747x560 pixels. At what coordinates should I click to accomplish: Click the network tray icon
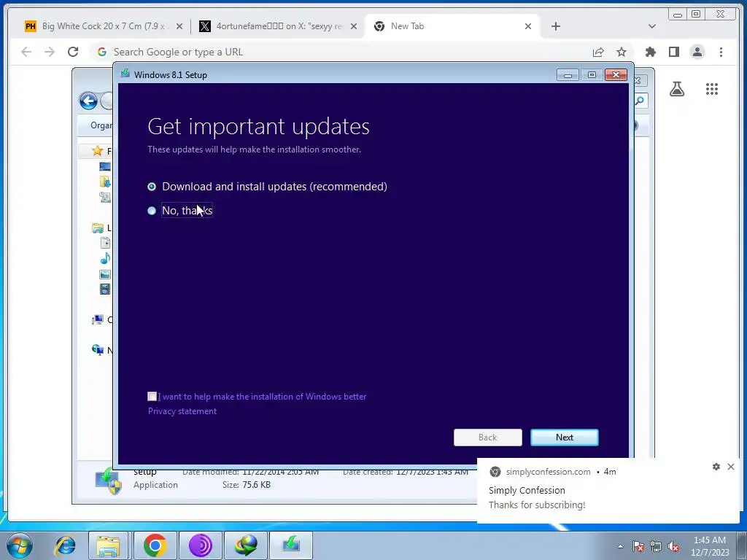tap(656, 546)
